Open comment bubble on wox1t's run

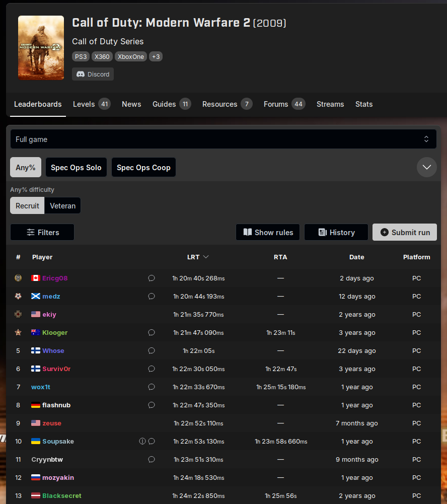pyautogui.click(x=152, y=387)
